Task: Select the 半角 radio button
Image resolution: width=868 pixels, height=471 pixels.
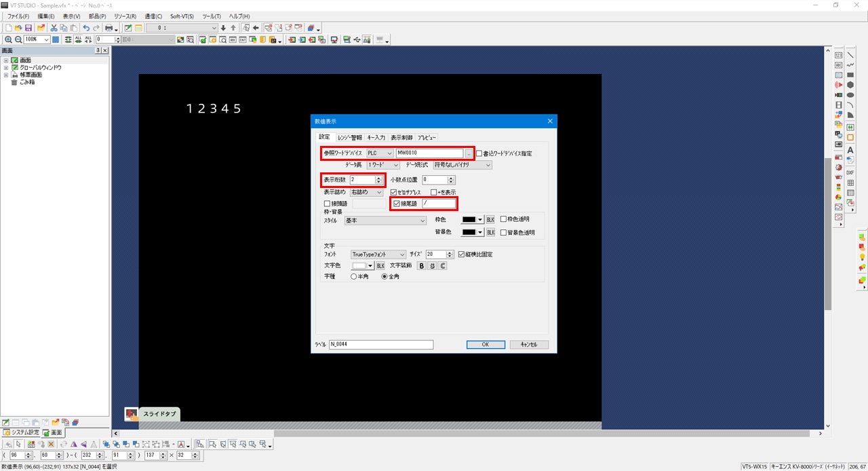Action: pos(354,277)
